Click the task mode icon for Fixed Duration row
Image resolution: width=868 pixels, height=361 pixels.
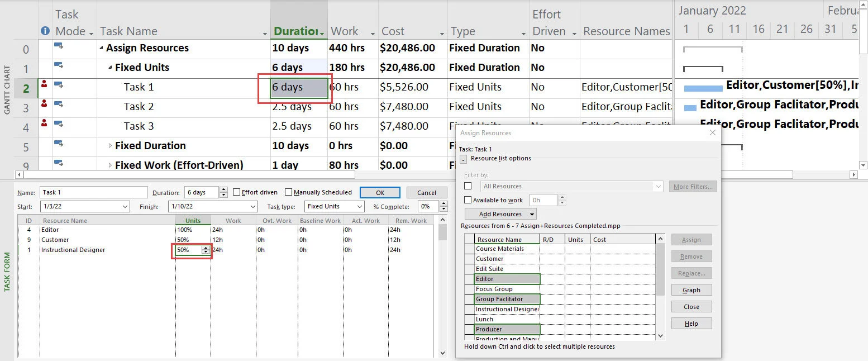click(x=58, y=144)
